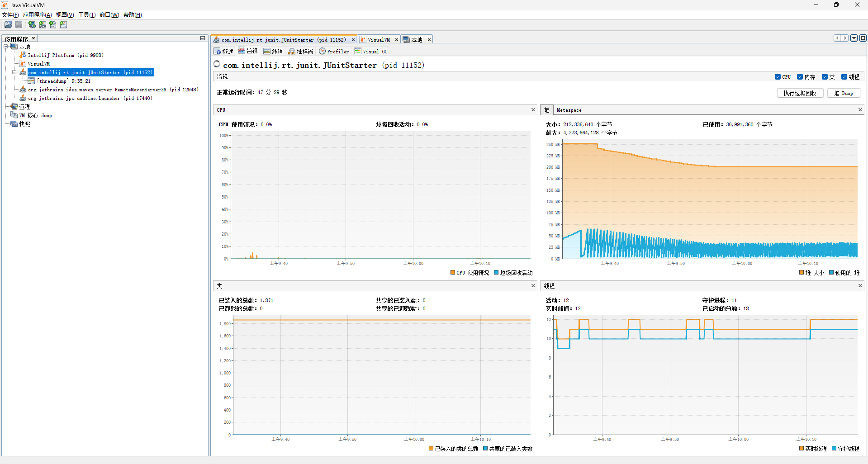Image resolution: width=868 pixels, height=464 pixels.
Task: Open the 工具 menu in menu bar
Action: tap(86, 15)
